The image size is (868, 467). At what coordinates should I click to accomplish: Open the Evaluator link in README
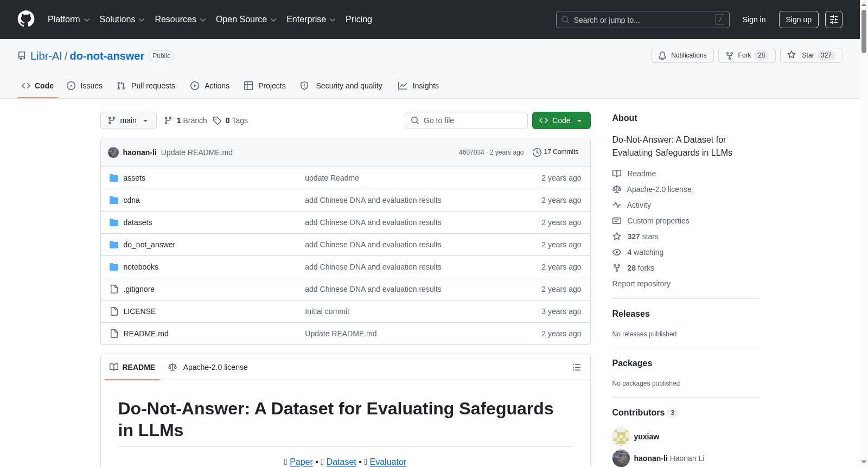(x=388, y=462)
